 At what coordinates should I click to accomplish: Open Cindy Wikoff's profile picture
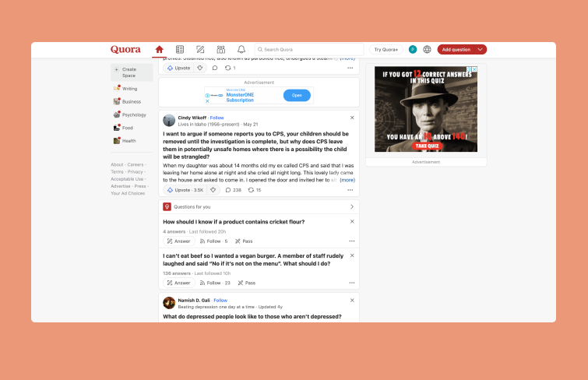169,121
